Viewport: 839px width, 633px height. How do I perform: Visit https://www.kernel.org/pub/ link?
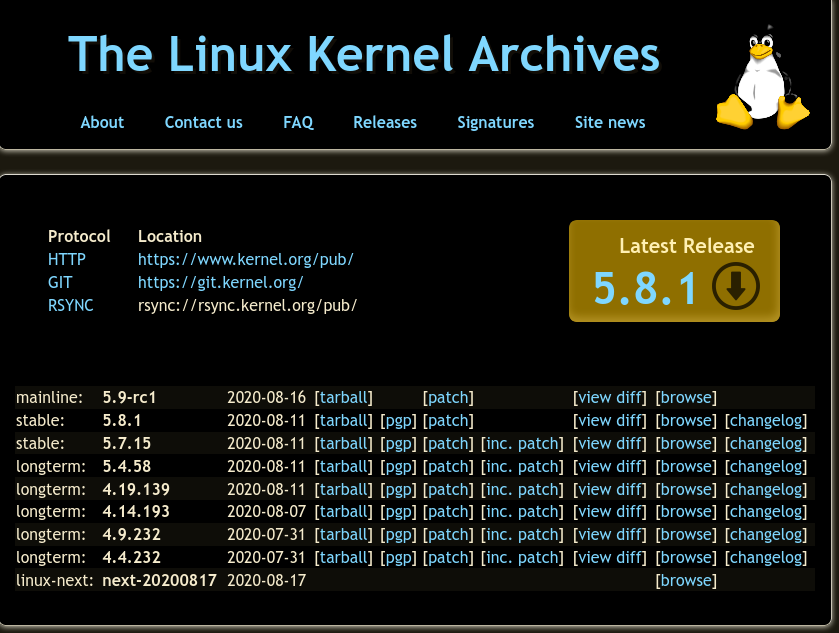tap(246, 260)
